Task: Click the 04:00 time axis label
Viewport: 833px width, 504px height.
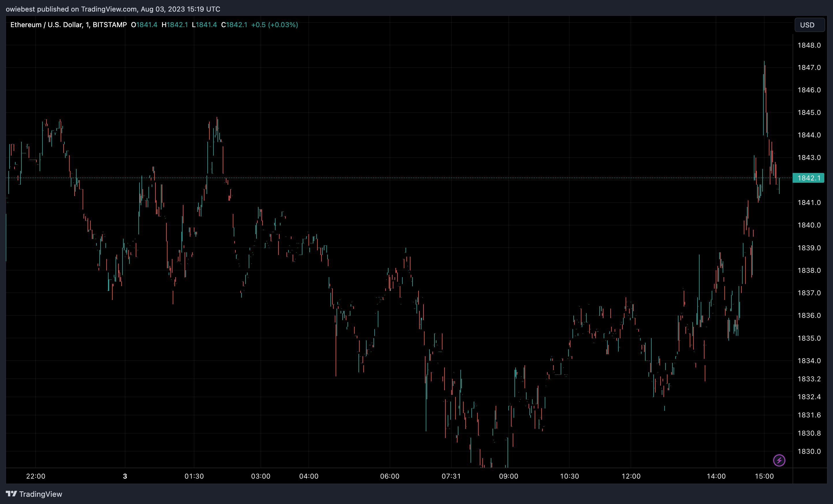Action: (x=309, y=476)
